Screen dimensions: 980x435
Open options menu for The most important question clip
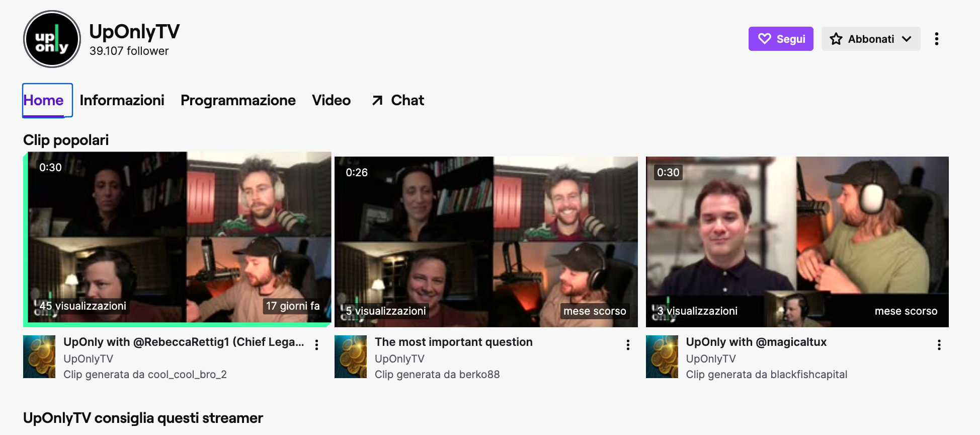pos(628,345)
